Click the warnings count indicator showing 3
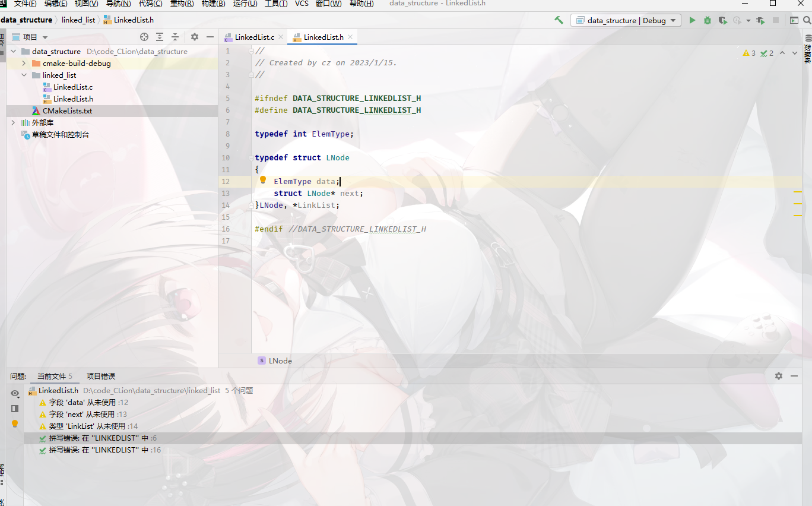 (x=749, y=53)
